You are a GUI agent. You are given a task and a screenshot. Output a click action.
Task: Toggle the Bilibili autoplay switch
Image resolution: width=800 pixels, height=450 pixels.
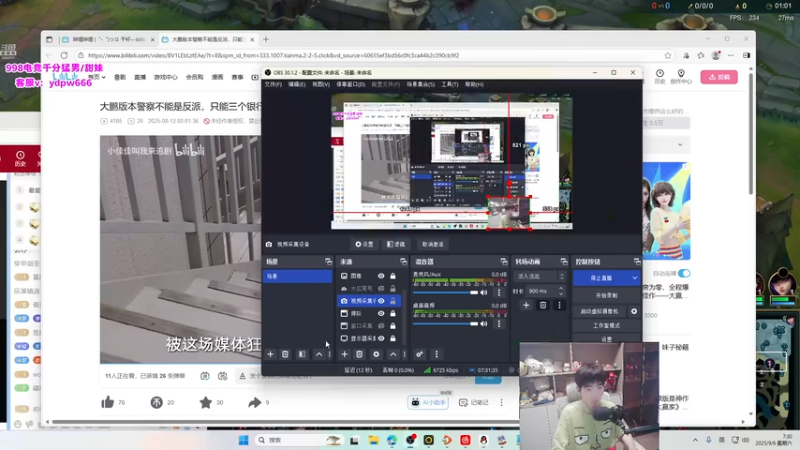point(684,273)
